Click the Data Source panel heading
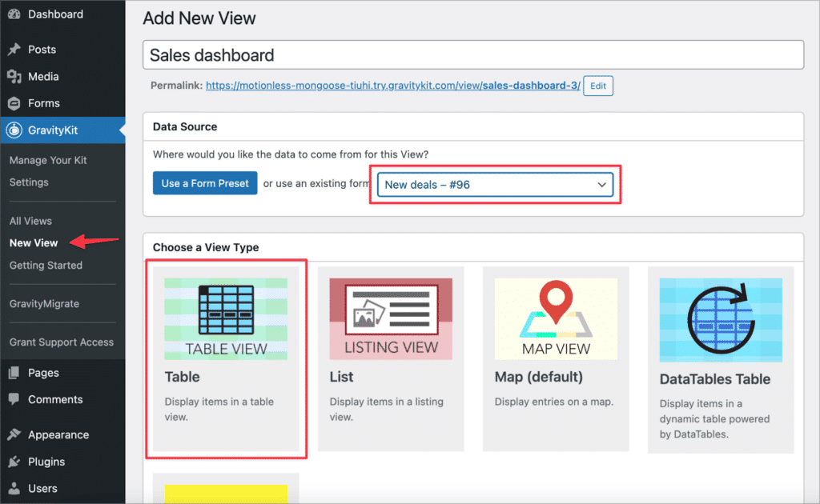820x504 pixels. pyautogui.click(x=185, y=126)
